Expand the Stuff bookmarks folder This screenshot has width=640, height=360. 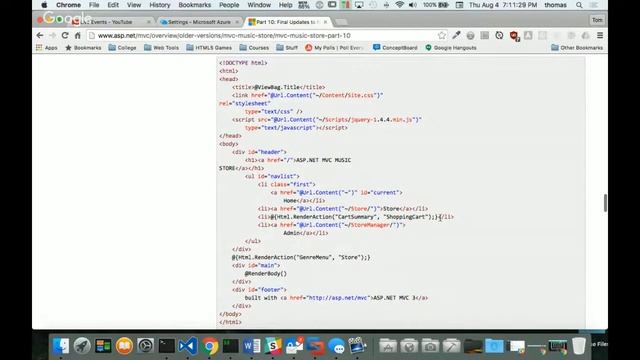pyautogui.click(x=287, y=48)
